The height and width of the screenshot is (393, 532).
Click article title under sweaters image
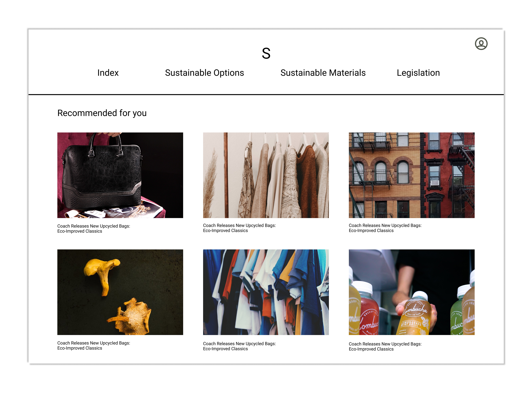tap(239, 228)
